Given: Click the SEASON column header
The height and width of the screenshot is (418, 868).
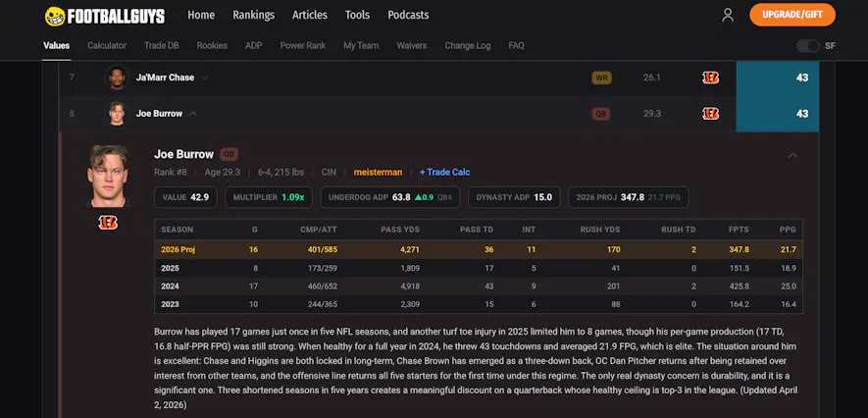Looking at the screenshot, I should coord(178,230).
